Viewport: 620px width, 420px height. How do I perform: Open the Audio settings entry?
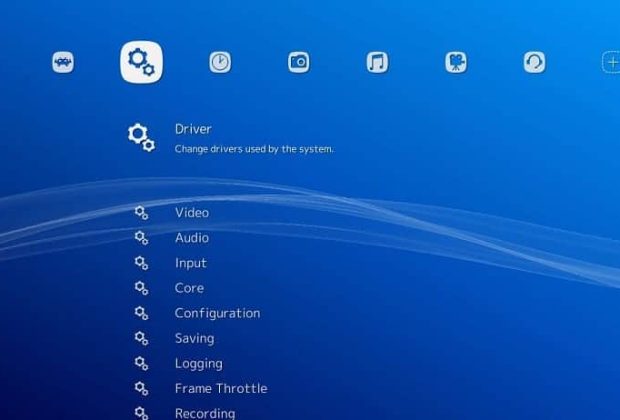(192, 238)
